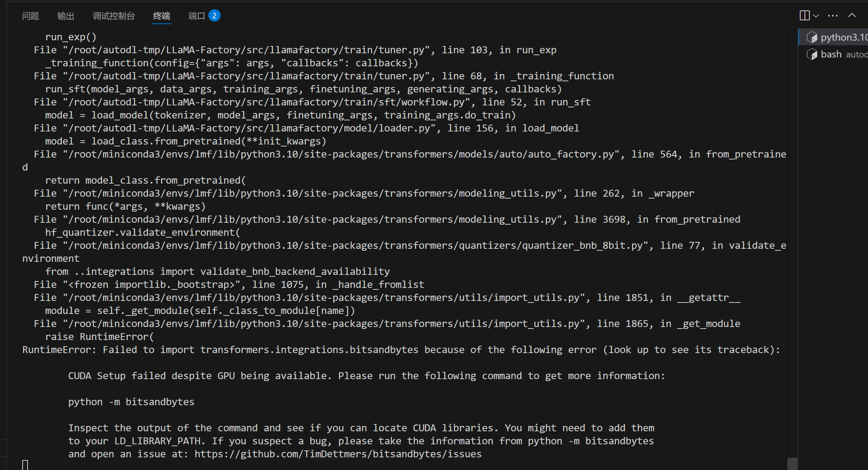Click the python3.10 terminal icon
868x470 pixels.
[x=811, y=37]
